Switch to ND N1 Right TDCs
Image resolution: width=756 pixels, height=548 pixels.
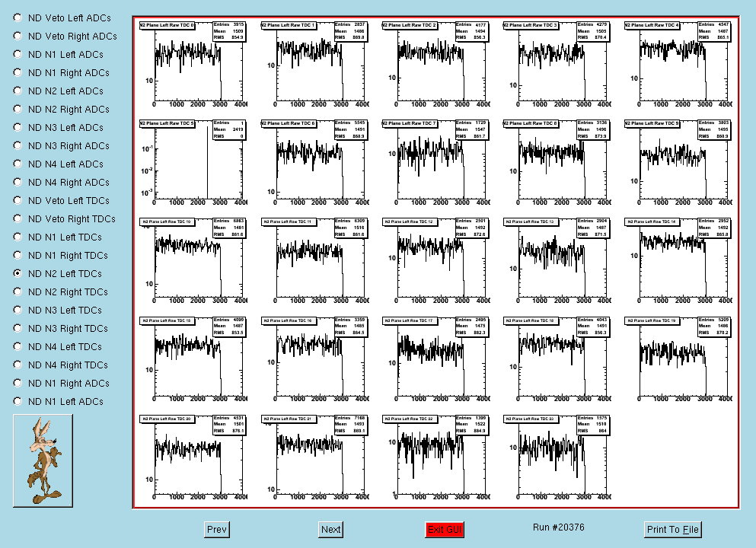click(18, 256)
